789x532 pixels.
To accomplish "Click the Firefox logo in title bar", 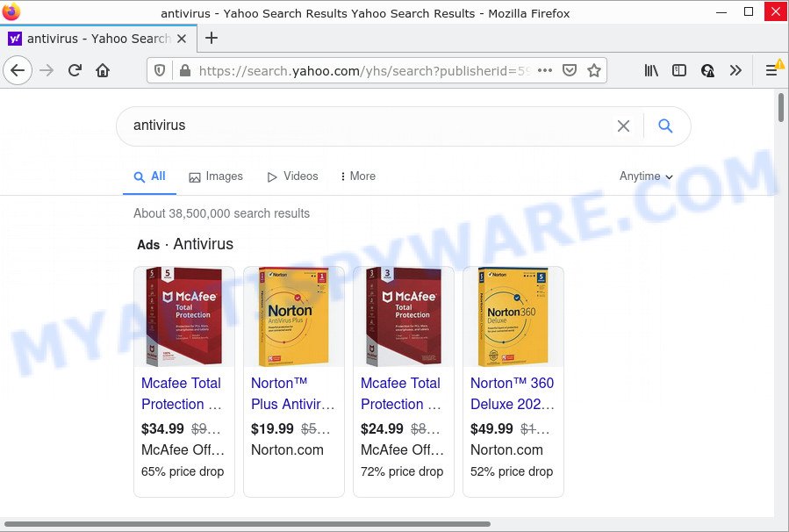I will 11,11.
